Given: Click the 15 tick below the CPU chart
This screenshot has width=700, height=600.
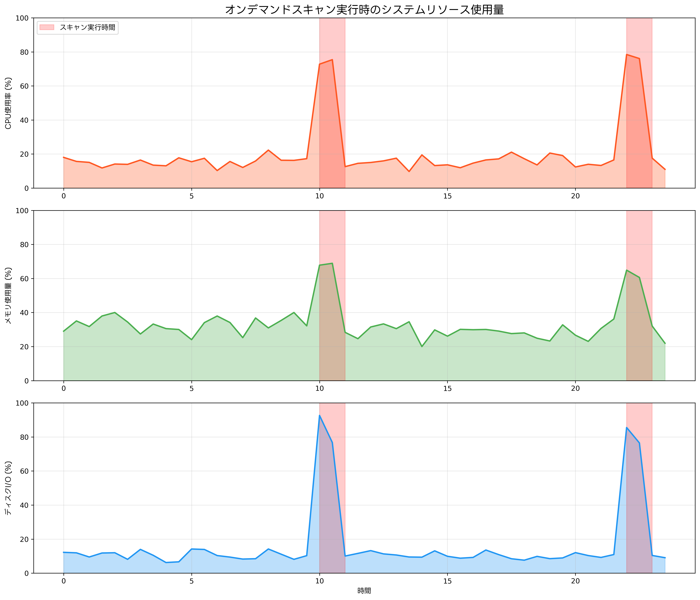Looking at the screenshot, I should tap(447, 196).
